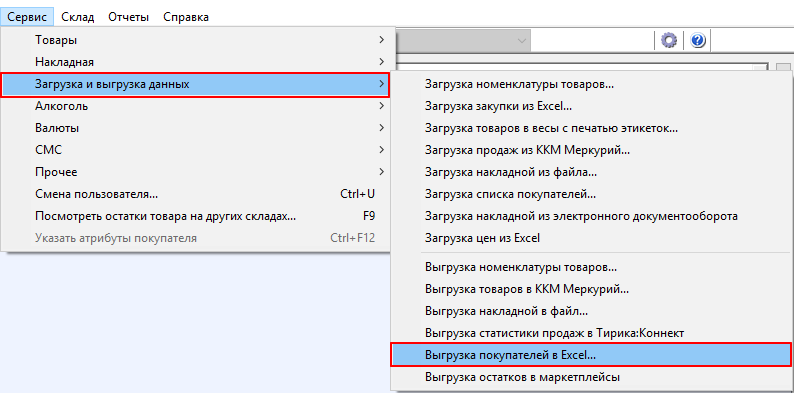Choose Смена пользователя... menu item
This screenshot has width=794, height=393.
195,194
